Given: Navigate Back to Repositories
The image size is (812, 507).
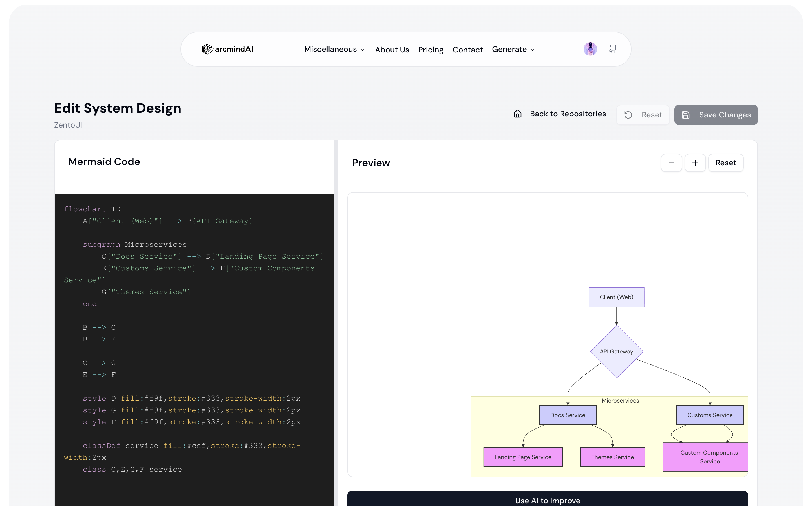Looking at the screenshot, I should click(x=568, y=114).
